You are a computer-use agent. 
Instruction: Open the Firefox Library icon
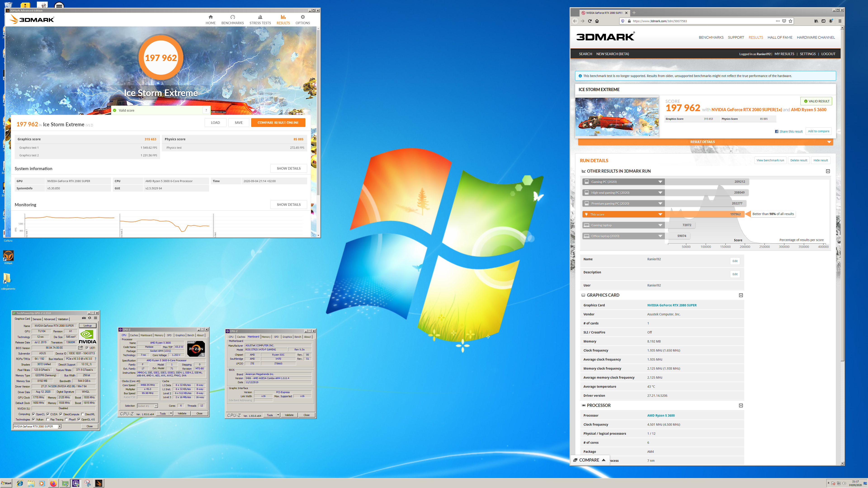pyautogui.click(x=816, y=21)
